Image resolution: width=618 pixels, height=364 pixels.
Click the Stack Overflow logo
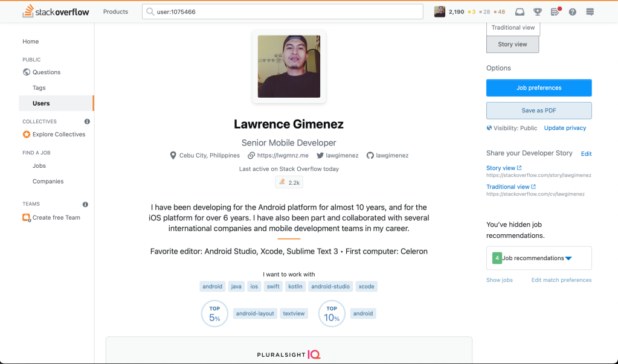coord(56,11)
